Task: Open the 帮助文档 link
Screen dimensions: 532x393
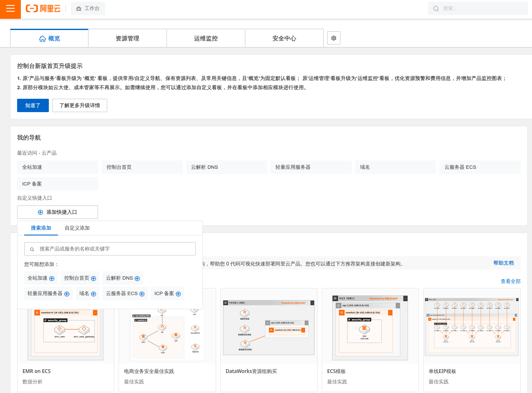Action: point(503,263)
